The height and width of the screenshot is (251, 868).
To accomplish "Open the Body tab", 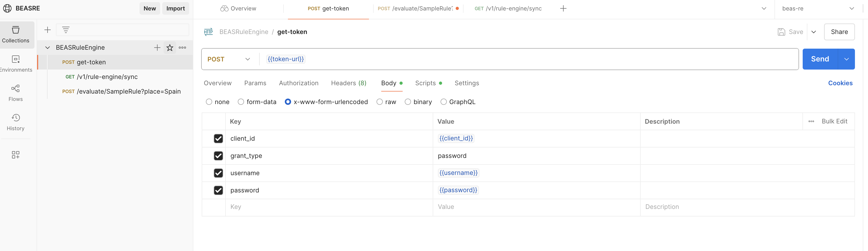I will (392, 83).
